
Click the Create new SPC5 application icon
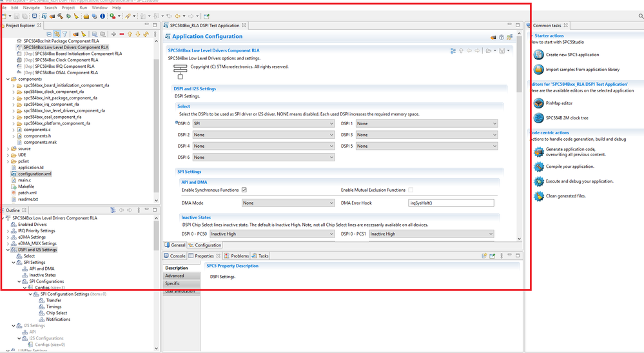pyautogui.click(x=539, y=55)
